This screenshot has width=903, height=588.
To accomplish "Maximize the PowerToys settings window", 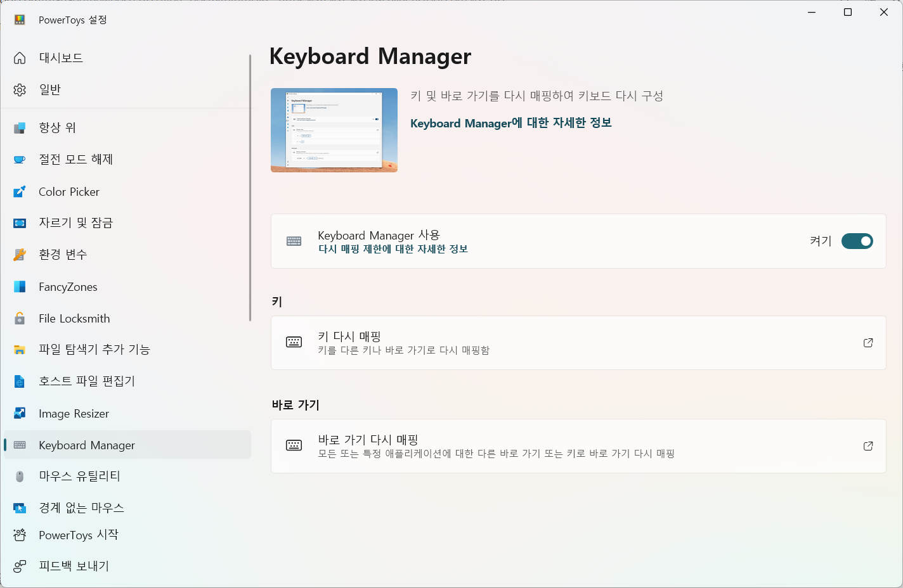I will (x=847, y=12).
